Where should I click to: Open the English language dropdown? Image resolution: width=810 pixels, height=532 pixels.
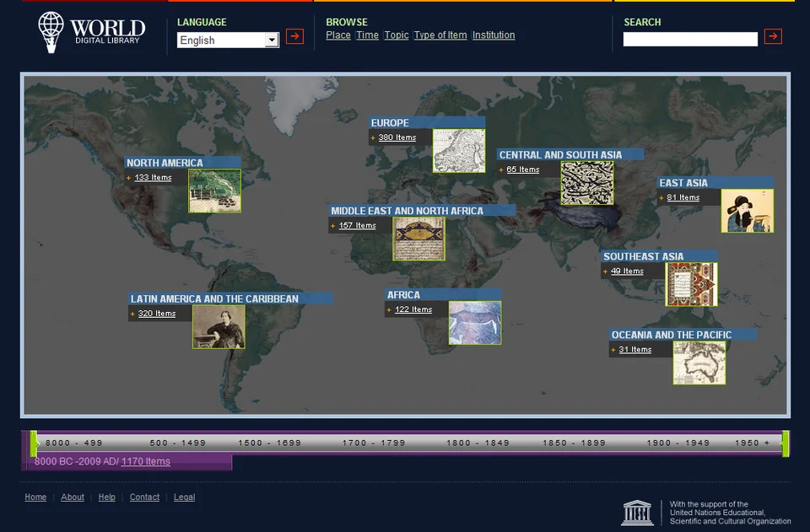click(x=227, y=40)
